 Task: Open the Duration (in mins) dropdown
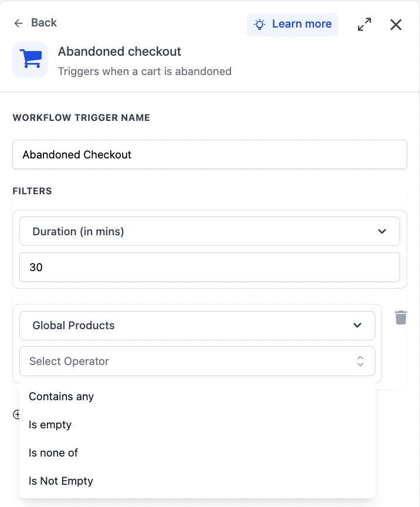(x=209, y=231)
